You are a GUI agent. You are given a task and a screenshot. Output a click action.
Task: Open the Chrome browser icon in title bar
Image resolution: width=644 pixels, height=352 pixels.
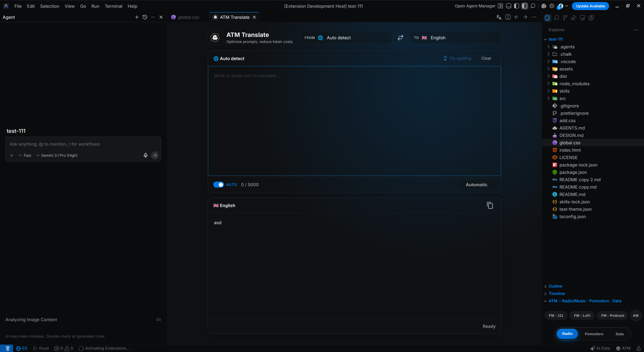point(544,6)
